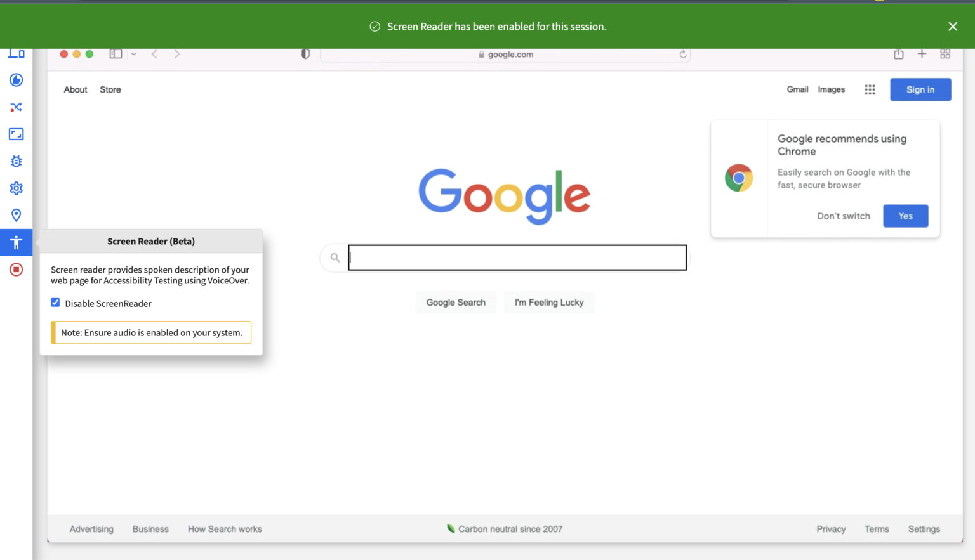This screenshot has height=560, width=975.
Task: Click the forward navigation arrow
Action: tap(176, 54)
